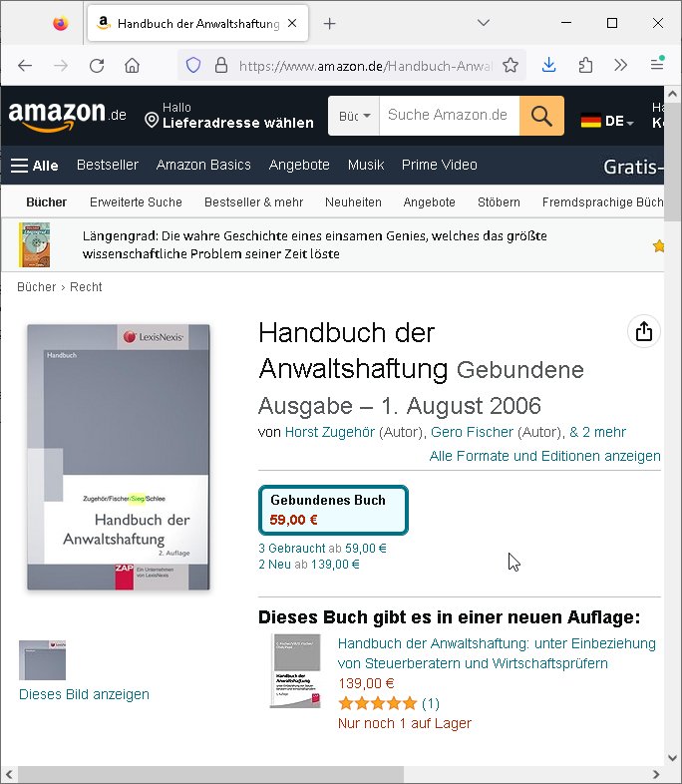Viewport: 682px width, 784px height.
Task: Open the Firefox application menu
Action: tap(657, 64)
